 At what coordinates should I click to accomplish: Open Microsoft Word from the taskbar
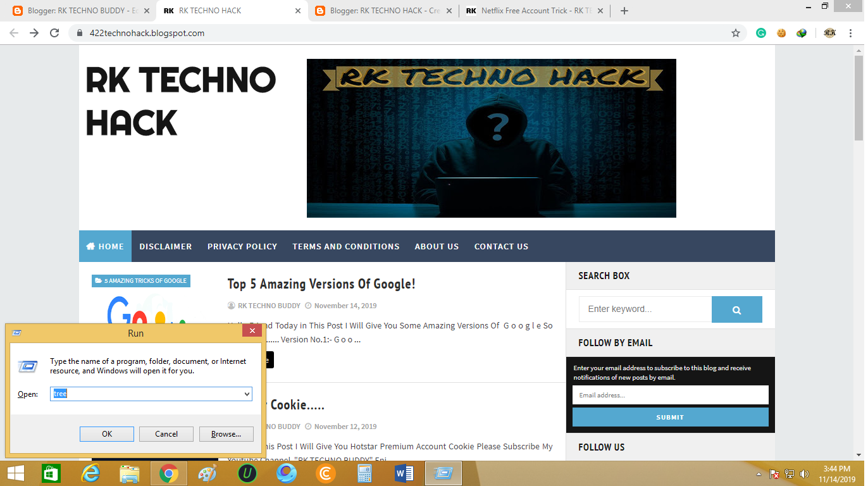tap(404, 473)
